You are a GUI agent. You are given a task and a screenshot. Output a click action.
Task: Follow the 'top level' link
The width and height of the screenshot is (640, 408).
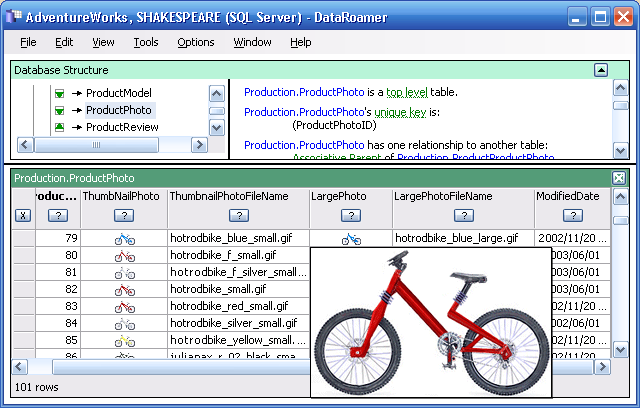tap(407, 93)
